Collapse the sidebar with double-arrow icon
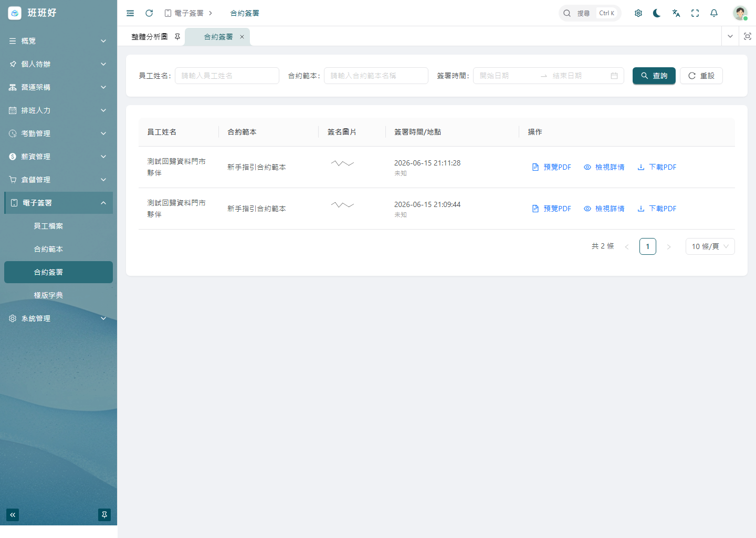The image size is (756, 538). click(x=13, y=515)
